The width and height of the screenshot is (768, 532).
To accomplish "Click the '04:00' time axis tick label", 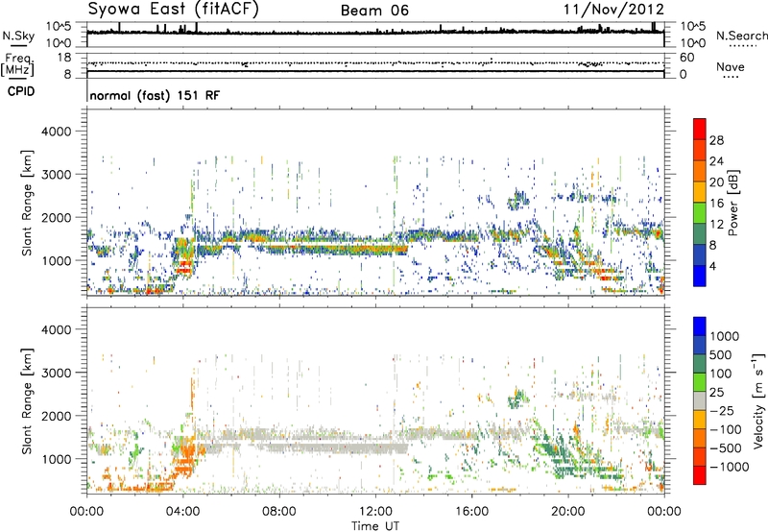I will pyautogui.click(x=183, y=512).
